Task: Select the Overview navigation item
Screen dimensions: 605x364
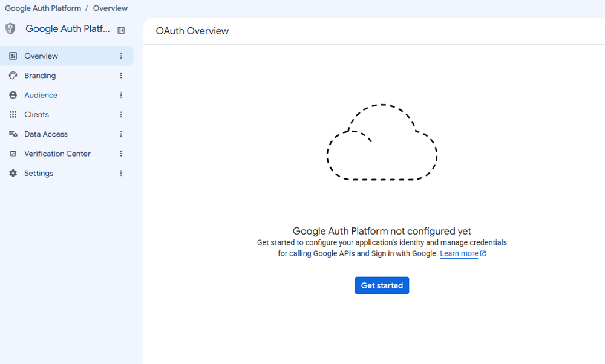Action: (x=67, y=56)
